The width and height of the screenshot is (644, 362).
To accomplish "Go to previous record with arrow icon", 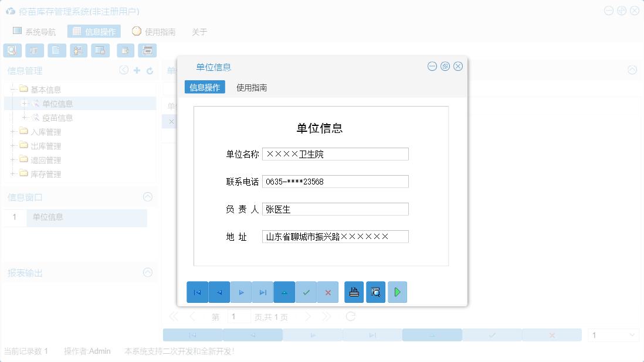I will coord(219,292).
